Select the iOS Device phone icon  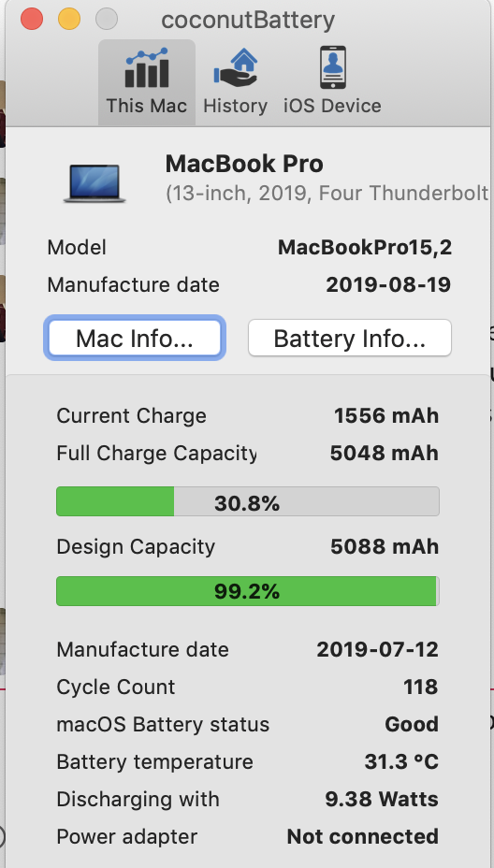[x=332, y=67]
